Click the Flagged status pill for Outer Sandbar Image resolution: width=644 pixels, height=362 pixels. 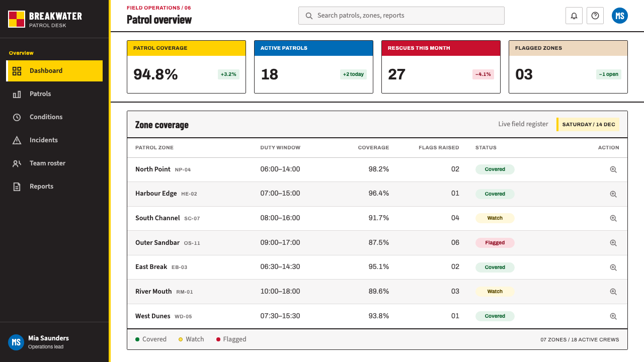point(495,243)
